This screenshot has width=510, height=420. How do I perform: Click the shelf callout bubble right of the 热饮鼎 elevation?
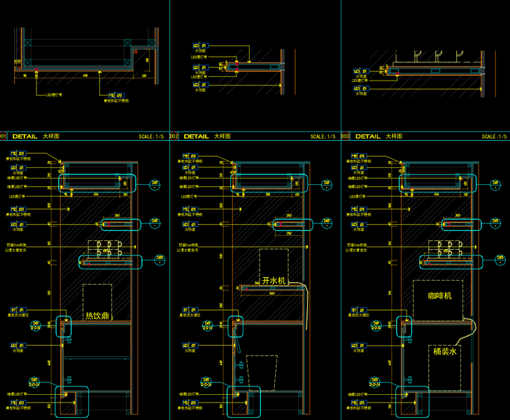(x=155, y=223)
